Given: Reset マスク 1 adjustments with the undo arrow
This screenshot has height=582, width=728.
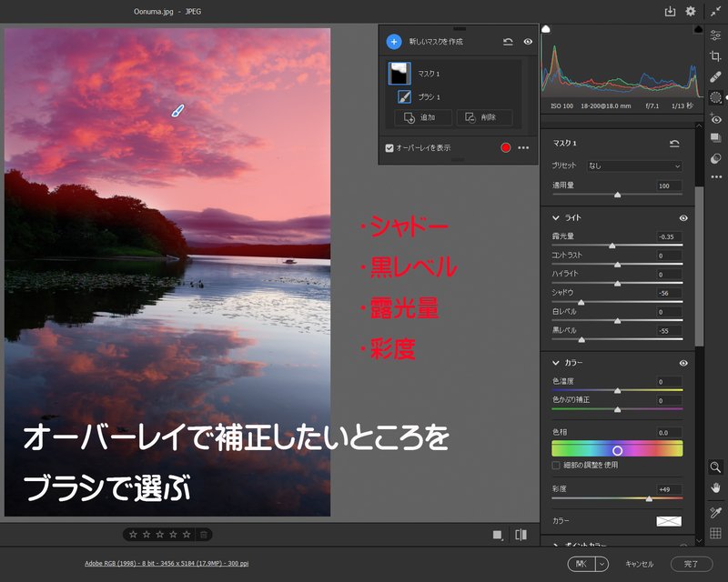Looking at the screenshot, I should tap(674, 143).
